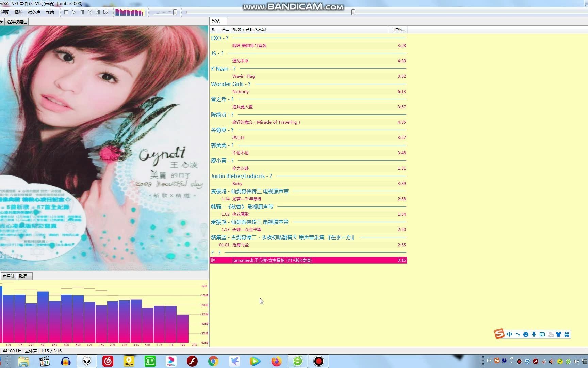Select the track 攻心计
Viewport: 588px width, 368px height.
(308, 138)
